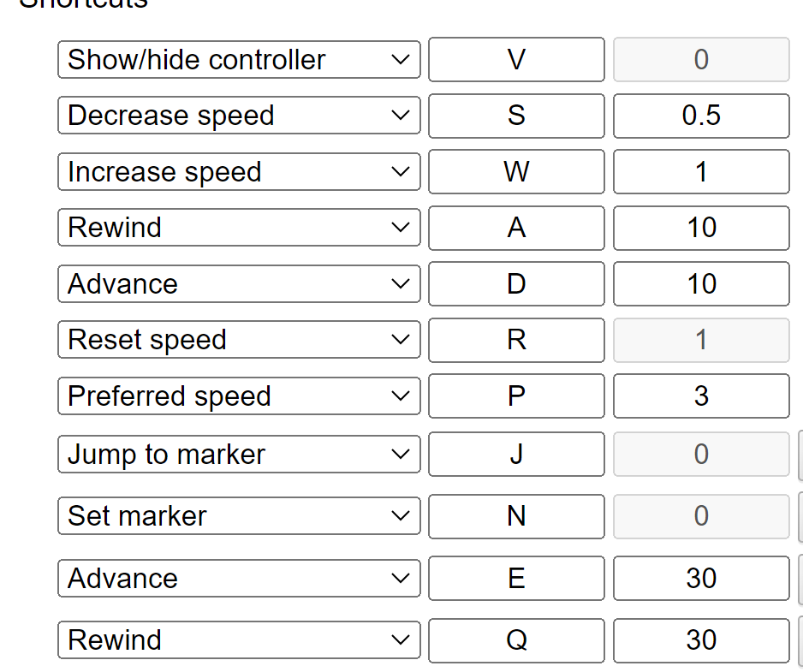
Task: Open the Decrease speed action dropdown
Action: [239, 116]
